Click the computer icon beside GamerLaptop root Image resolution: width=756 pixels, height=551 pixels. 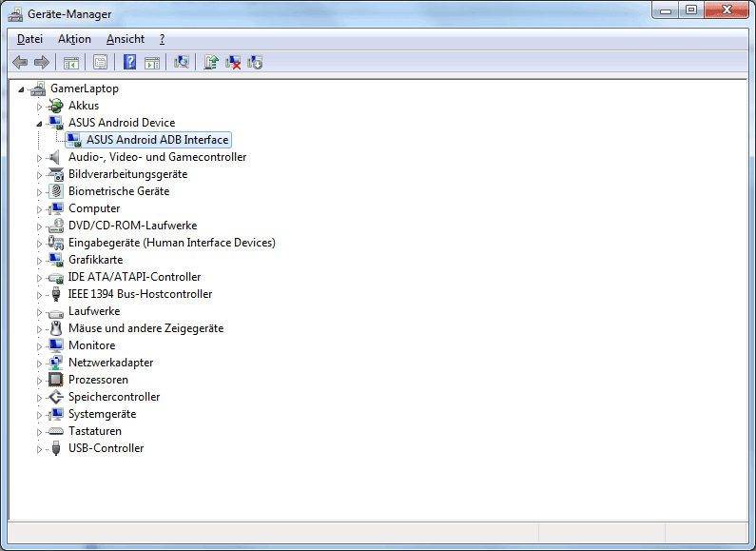pos(38,89)
